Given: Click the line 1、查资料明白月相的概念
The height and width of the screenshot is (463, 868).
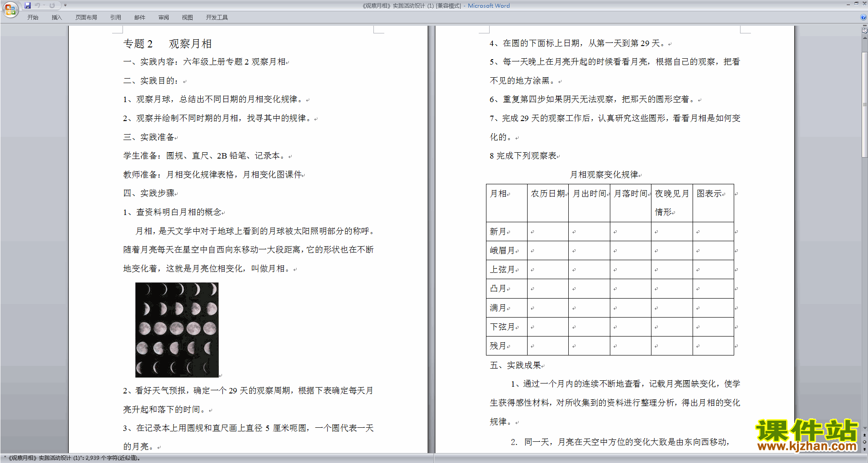Looking at the screenshot, I should click(172, 212).
